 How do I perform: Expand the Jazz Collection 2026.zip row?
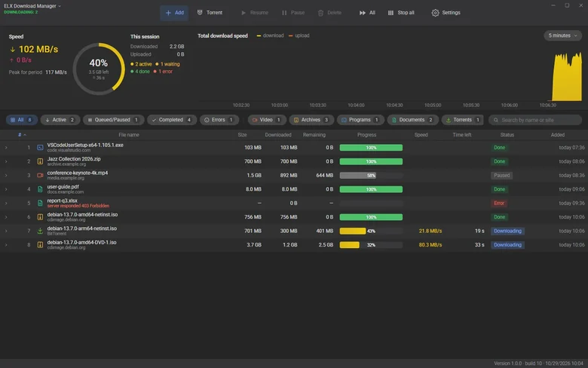click(6, 161)
